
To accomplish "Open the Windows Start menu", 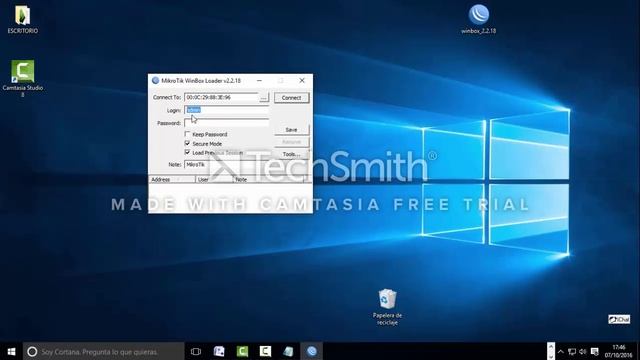I will (11, 351).
